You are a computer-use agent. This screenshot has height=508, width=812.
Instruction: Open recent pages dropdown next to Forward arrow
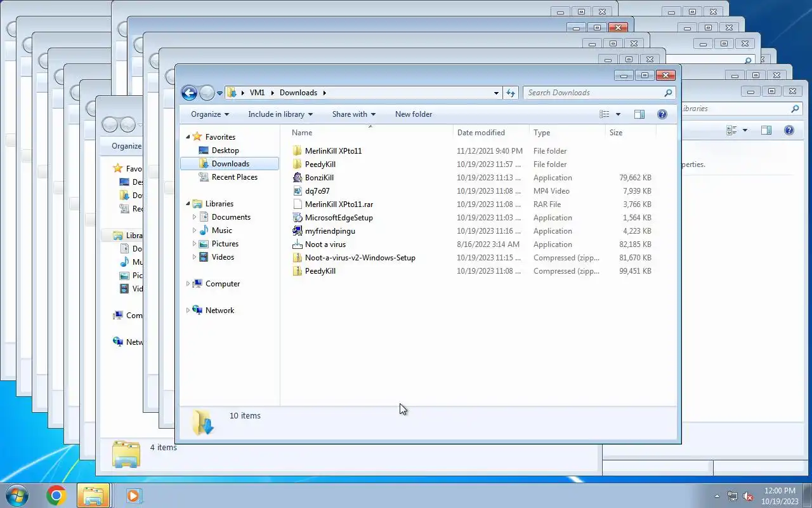[219, 93]
